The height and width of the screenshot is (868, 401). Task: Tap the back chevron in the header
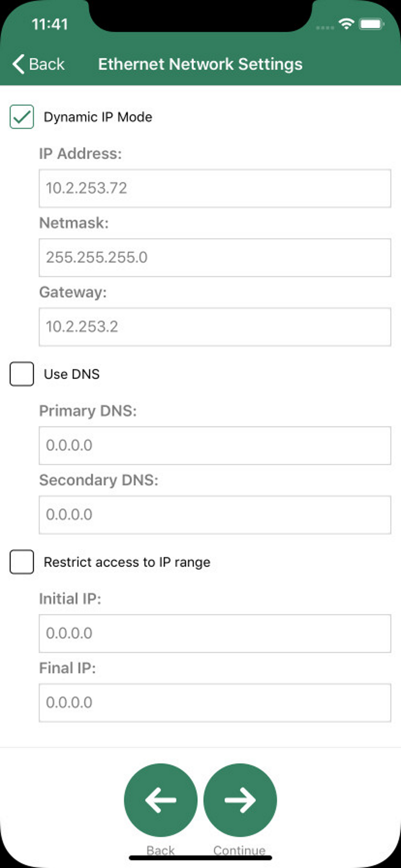coord(19,64)
